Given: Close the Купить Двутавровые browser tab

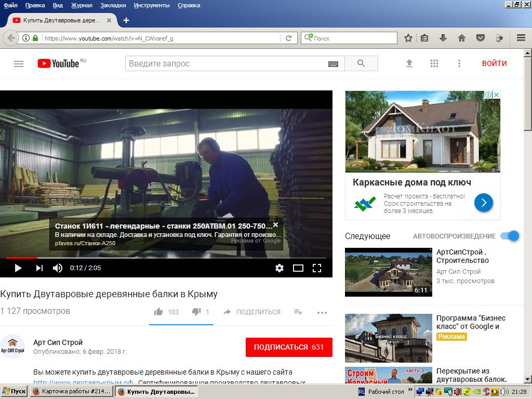Looking at the screenshot, I should tap(109, 20).
